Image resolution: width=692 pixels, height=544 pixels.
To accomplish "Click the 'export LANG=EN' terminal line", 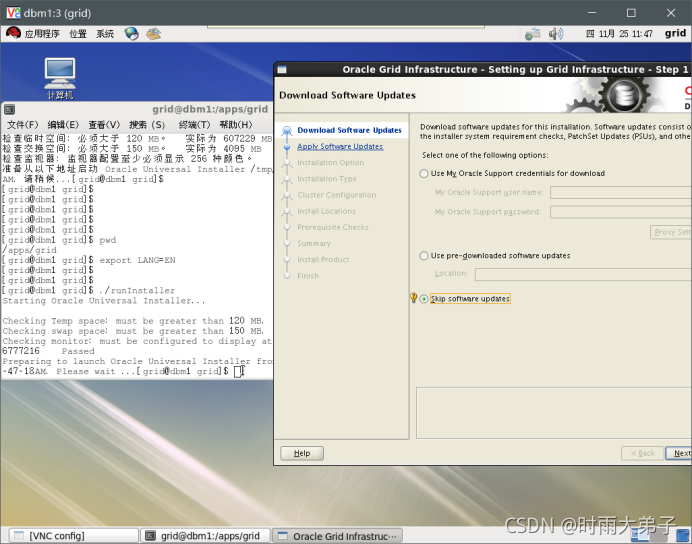I will tap(137, 260).
